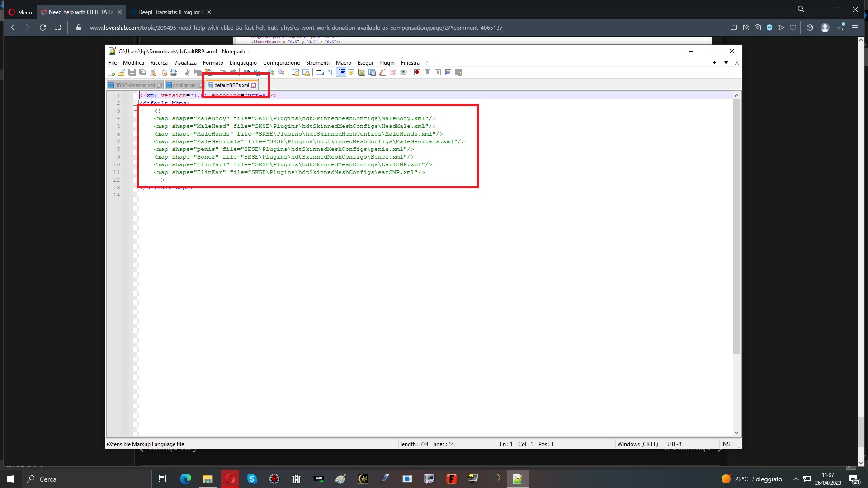The height and width of the screenshot is (488, 868).
Task: Toggle Show all characters pilcrow icon
Action: click(x=330, y=72)
